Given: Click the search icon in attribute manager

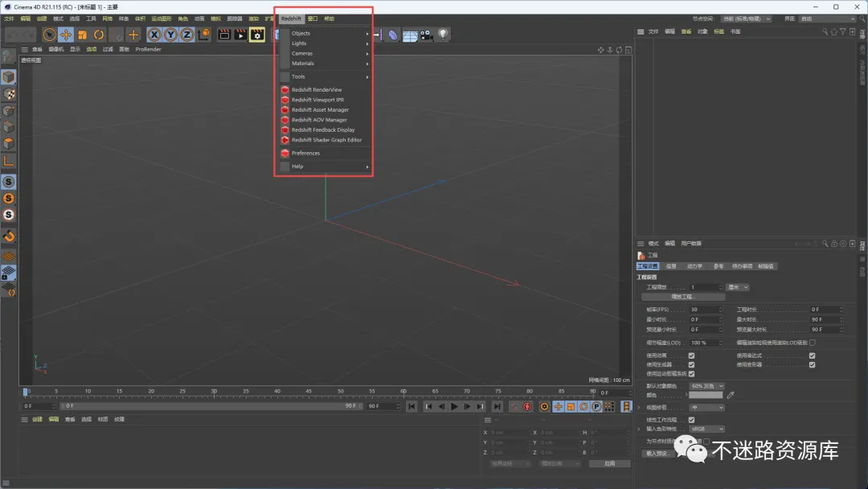Looking at the screenshot, I should (825, 244).
